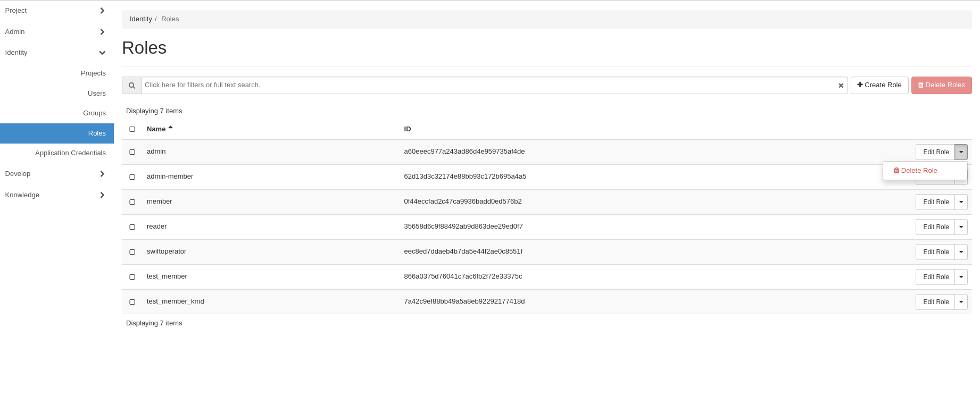This screenshot has height=403, width=980.
Task: Click the Create Role button
Action: click(879, 85)
